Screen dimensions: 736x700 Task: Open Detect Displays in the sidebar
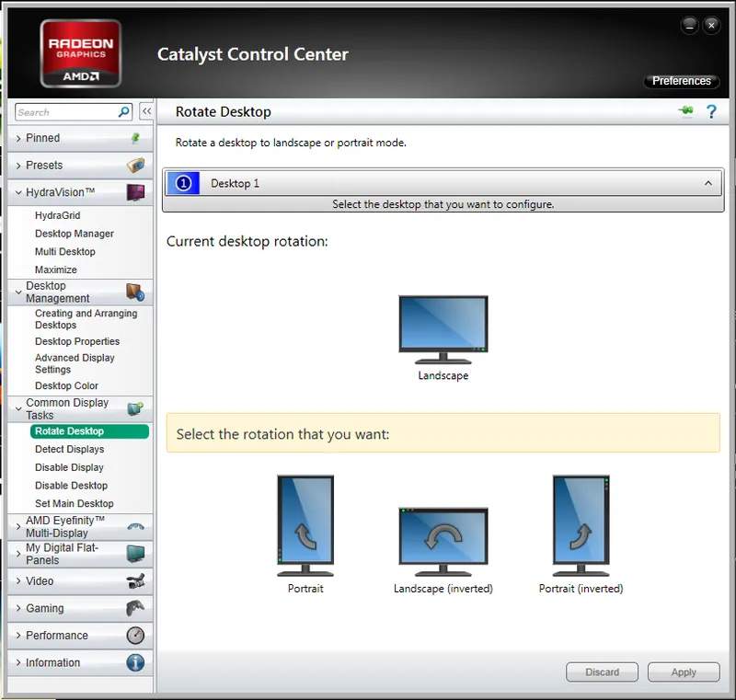[x=70, y=450]
